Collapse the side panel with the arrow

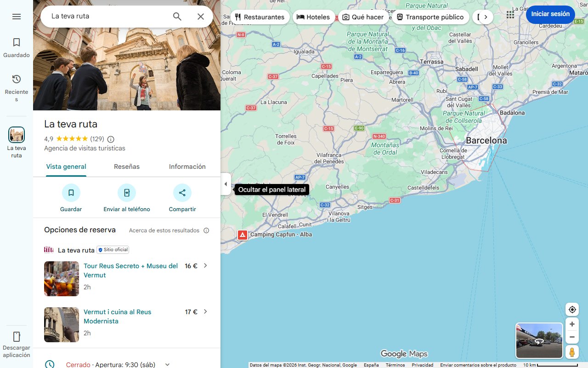[226, 184]
